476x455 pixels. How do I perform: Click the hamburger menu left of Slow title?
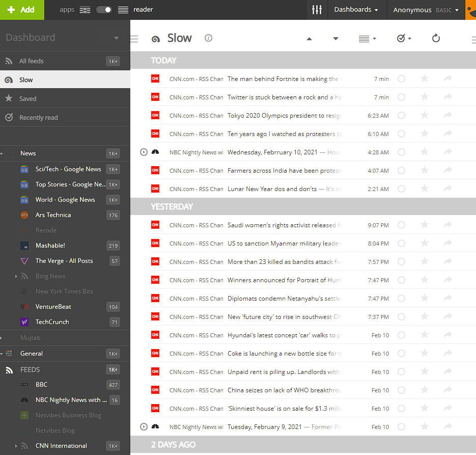(x=134, y=39)
